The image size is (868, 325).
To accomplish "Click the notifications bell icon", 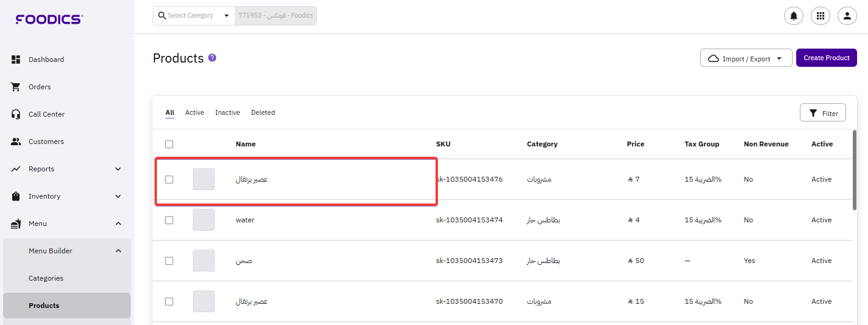I will coord(793,16).
